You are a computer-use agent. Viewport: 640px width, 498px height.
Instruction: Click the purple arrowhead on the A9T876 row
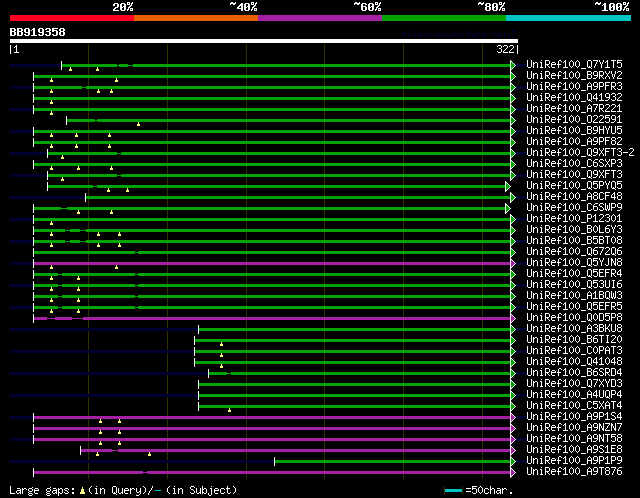(514, 472)
